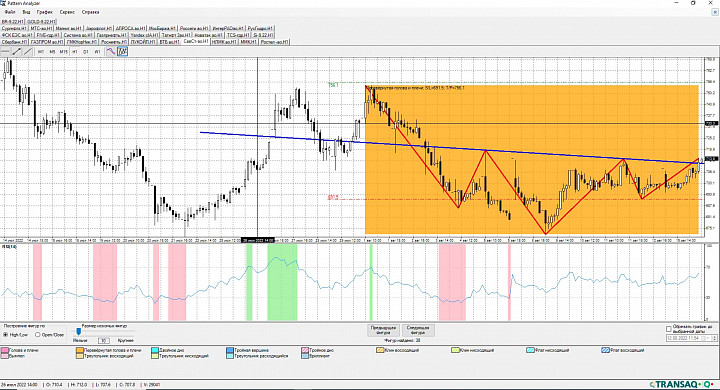Image resolution: width=720 pixels, height=390 pixels.
Task: Click the date field spinner arrows
Action: (x=714, y=338)
